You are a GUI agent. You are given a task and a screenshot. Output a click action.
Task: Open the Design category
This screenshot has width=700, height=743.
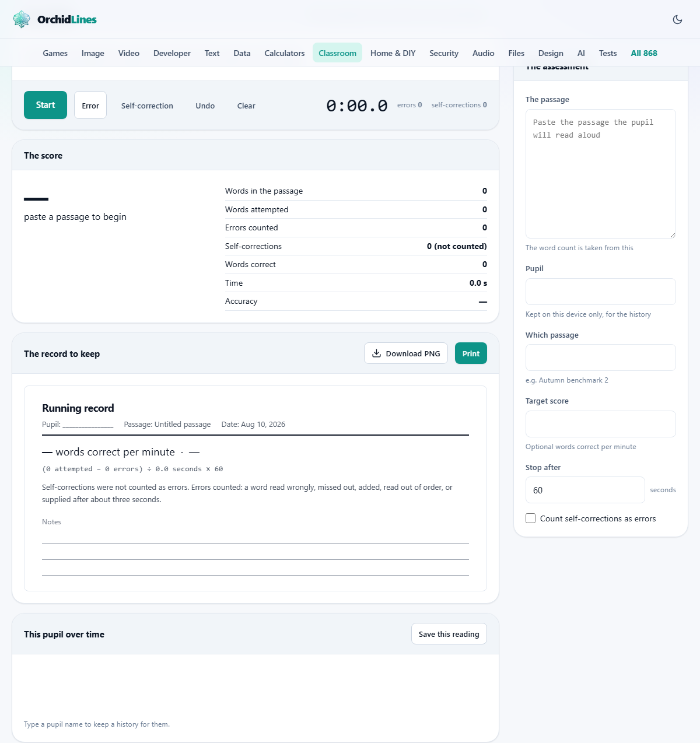(551, 53)
